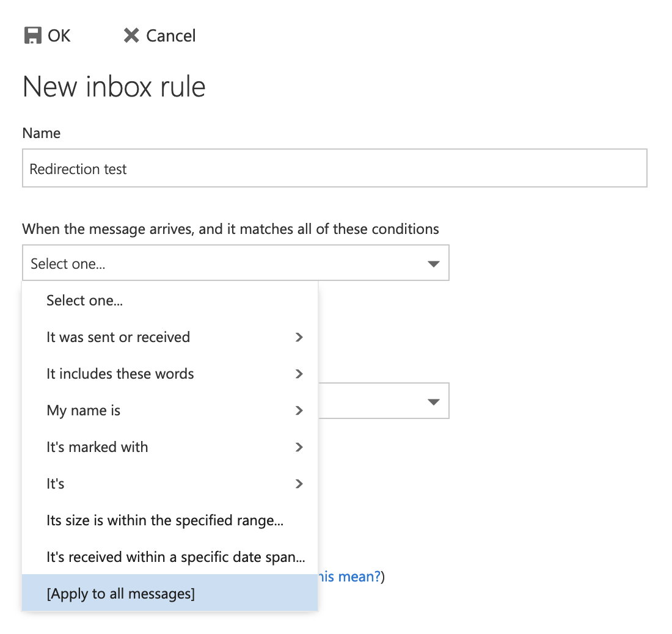Pick the 'It includes these words' menu entry

click(120, 374)
